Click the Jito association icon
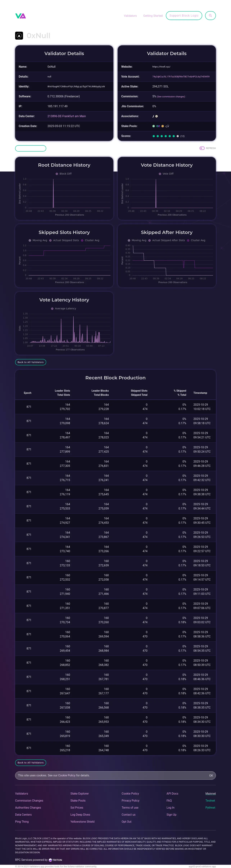The height and width of the screenshot is (868, 231). coord(153,116)
